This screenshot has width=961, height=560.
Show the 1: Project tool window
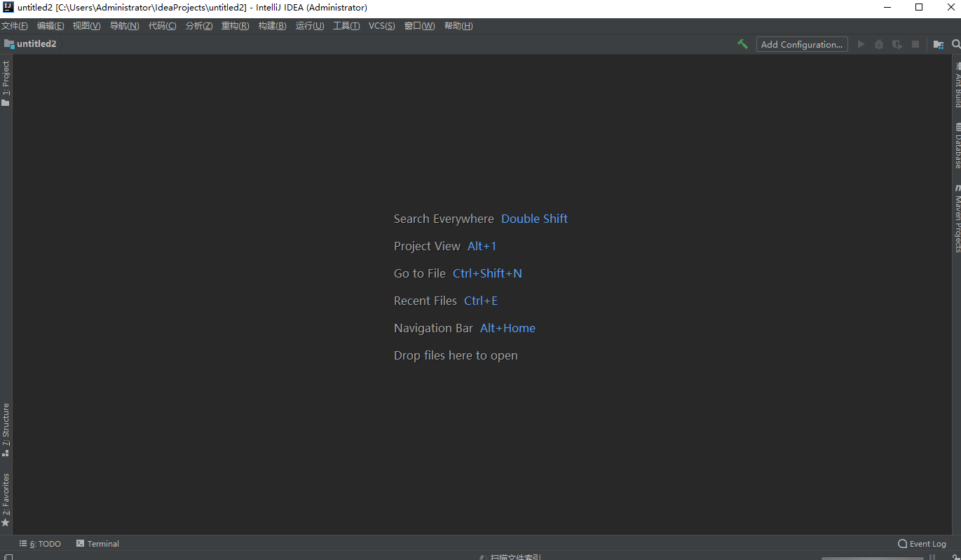click(x=6, y=83)
